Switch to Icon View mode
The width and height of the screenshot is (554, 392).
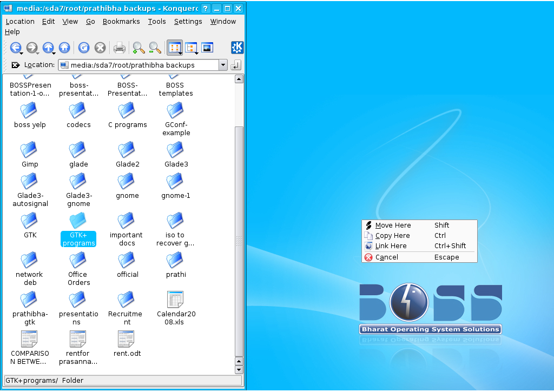tap(174, 48)
